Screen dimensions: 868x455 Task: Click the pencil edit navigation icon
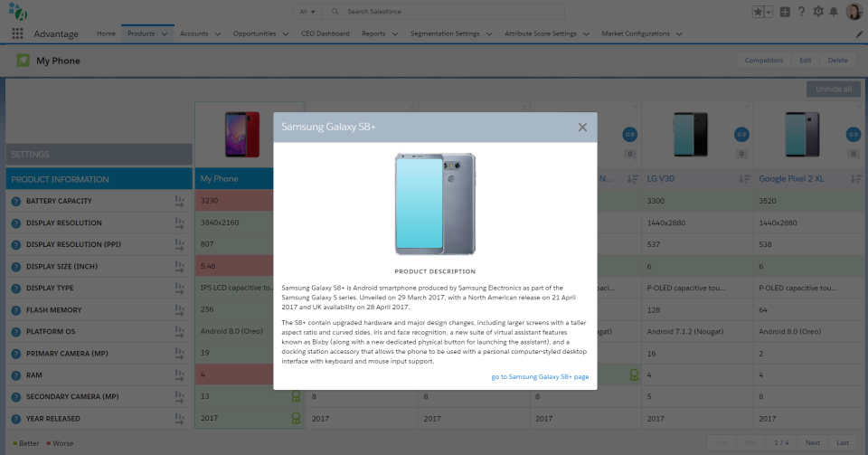859,34
